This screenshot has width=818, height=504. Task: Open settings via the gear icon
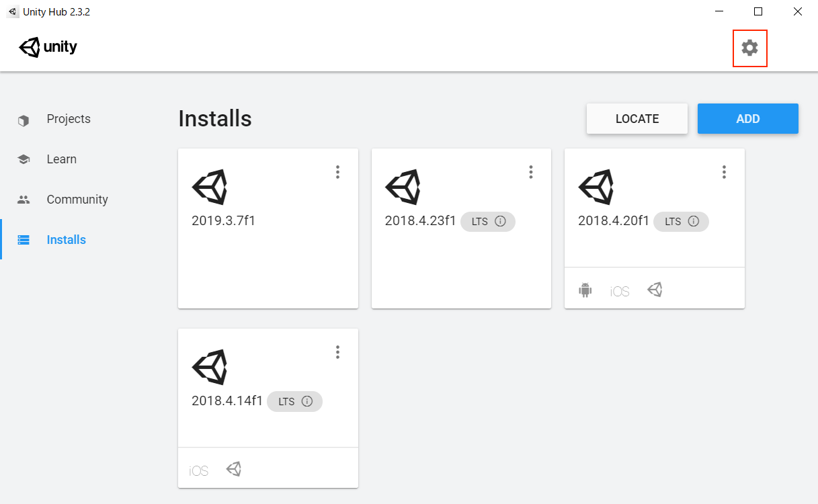[749, 48]
